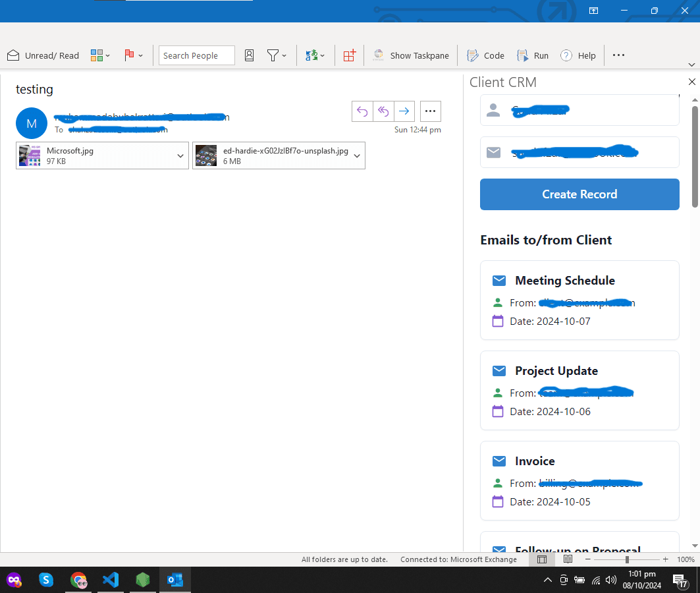Open the Address Book icon
Screen dimensions: 700x593
coord(249,55)
